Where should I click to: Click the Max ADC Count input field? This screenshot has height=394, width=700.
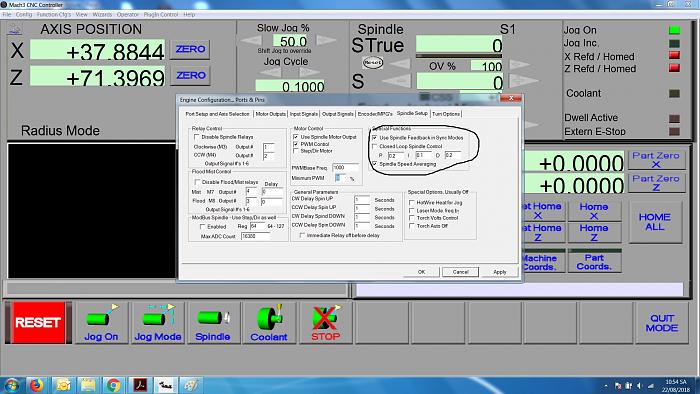click(255, 236)
